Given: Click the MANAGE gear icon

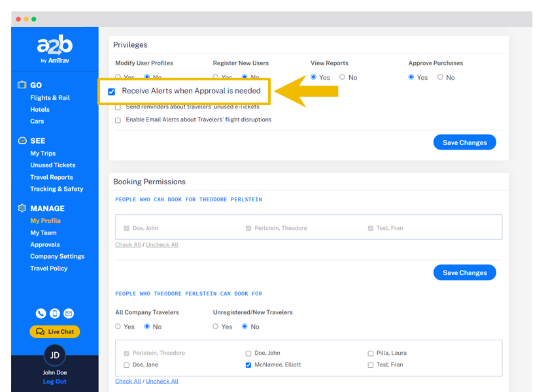Looking at the screenshot, I should tap(22, 208).
